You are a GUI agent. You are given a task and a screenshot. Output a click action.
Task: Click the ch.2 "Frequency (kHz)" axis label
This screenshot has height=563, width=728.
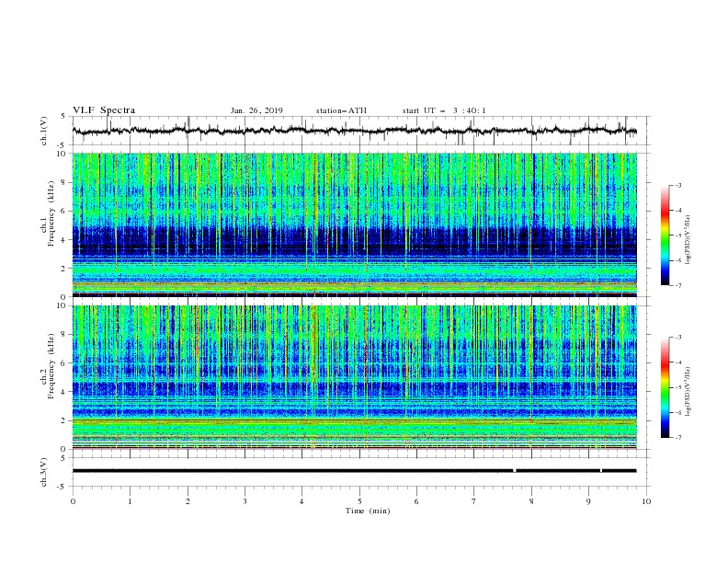coord(51,366)
